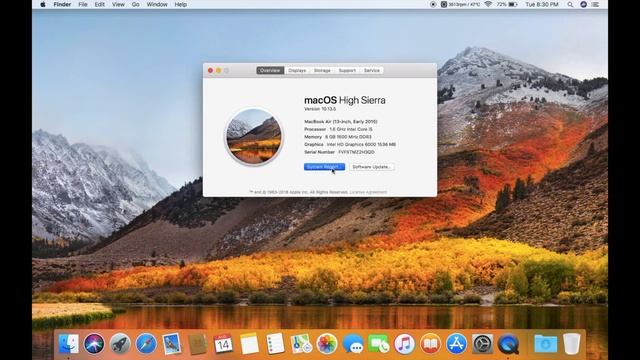Click the Graphics specification line
640x360 pixels.
click(x=350, y=144)
